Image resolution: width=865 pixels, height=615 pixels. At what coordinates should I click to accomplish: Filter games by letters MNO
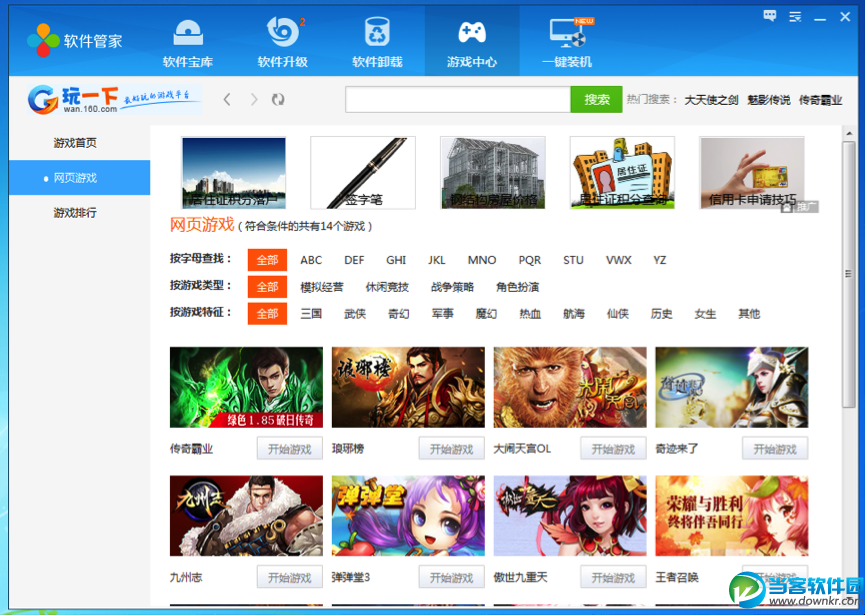(482, 260)
